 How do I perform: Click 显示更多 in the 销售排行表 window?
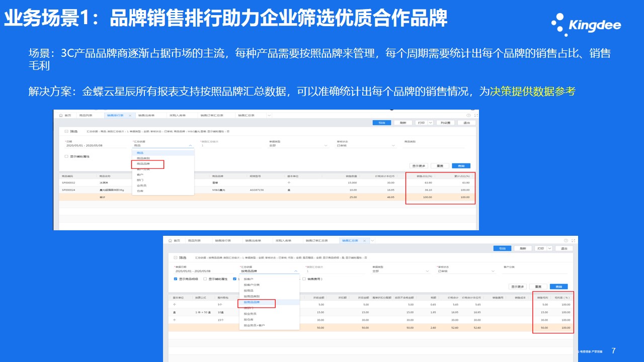tap(419, 166)
